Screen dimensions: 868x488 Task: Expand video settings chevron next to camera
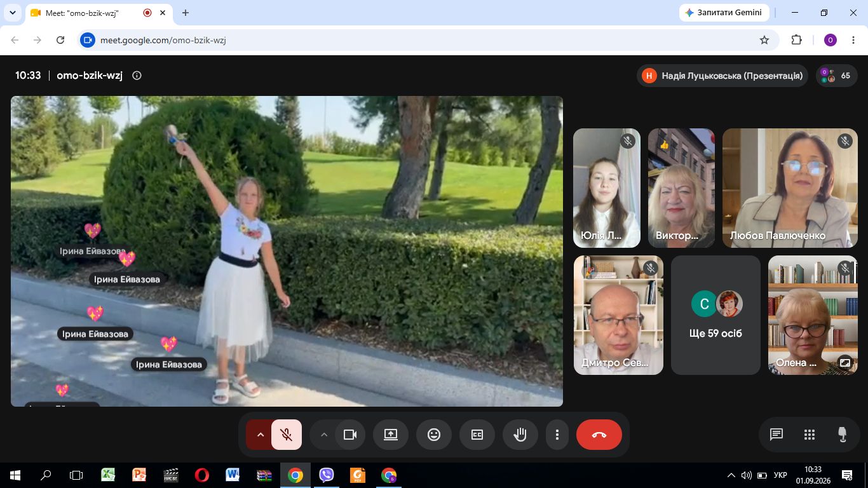tap(323, 435)
